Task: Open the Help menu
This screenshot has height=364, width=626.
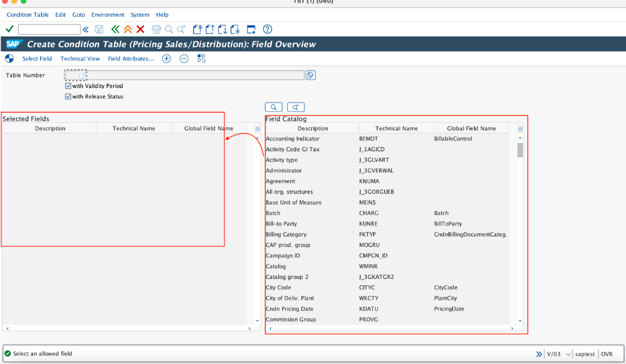Action: point(162,14)
